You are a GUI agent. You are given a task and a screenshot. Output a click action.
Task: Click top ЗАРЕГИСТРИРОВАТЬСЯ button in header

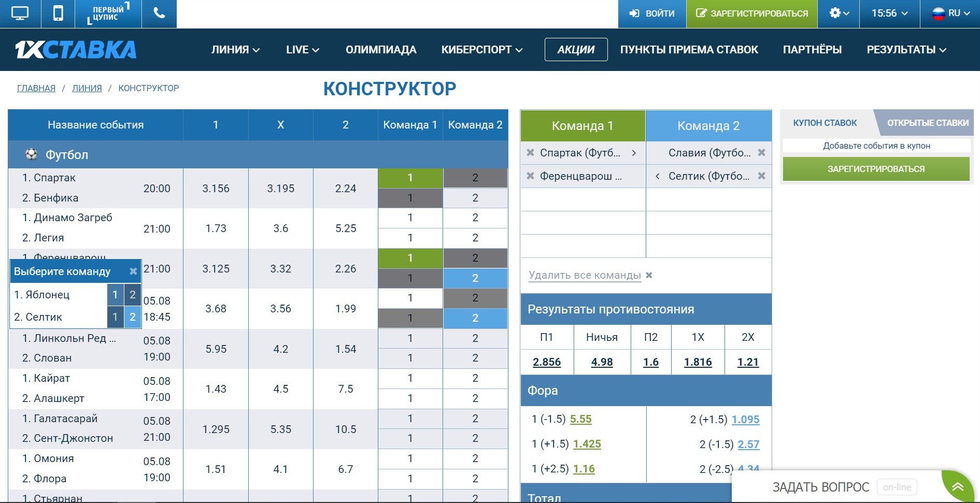[752, 13]
